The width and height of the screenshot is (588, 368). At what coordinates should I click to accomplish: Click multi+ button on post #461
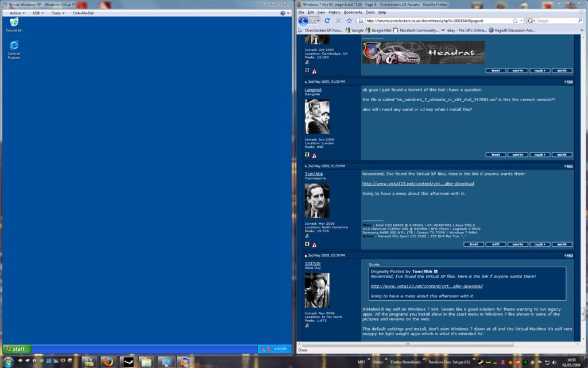(540, 244)
